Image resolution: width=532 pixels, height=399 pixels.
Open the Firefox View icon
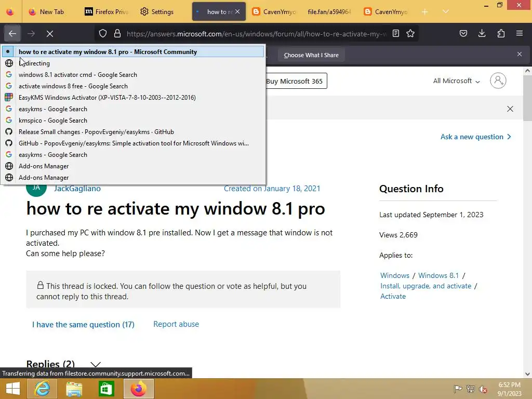tap(10, 11)
